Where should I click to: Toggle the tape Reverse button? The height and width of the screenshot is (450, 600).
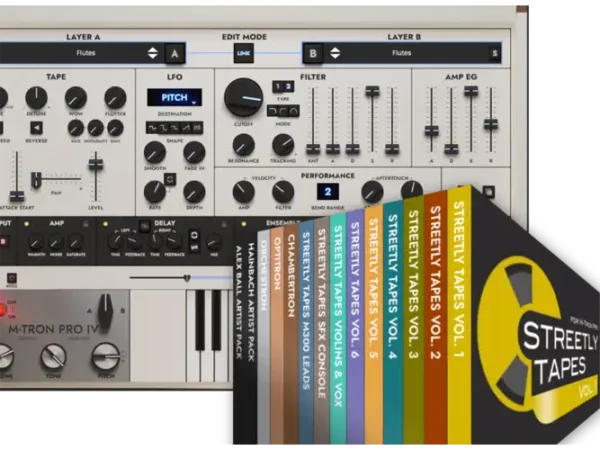coord(36,128)
